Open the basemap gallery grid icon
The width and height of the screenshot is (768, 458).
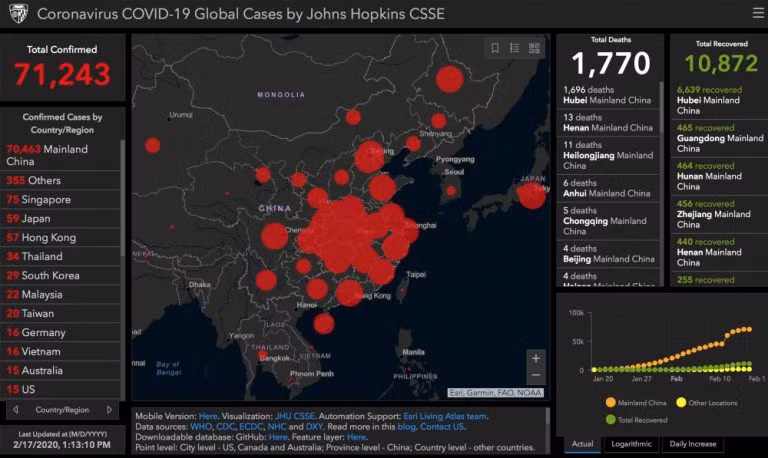(534, 48)
